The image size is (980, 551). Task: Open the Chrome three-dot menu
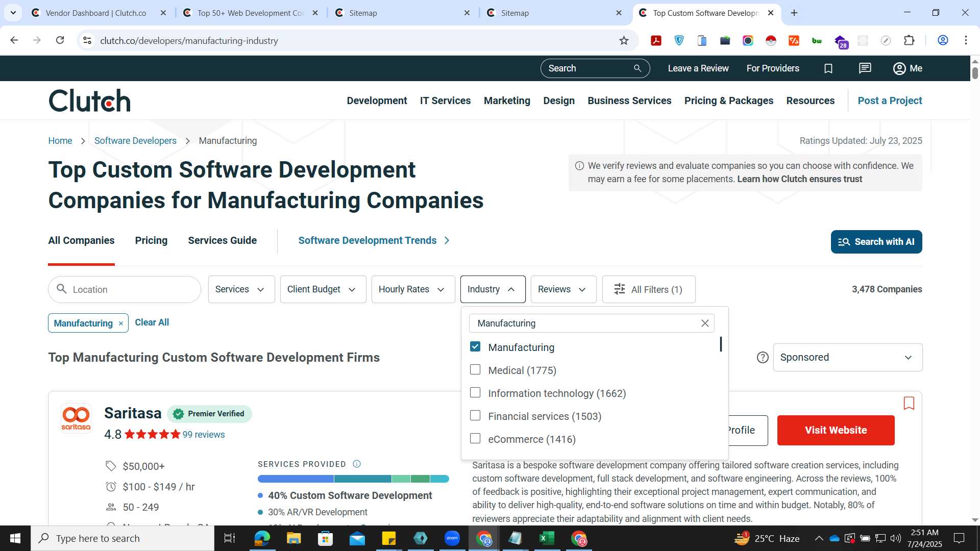click(966, 40)
